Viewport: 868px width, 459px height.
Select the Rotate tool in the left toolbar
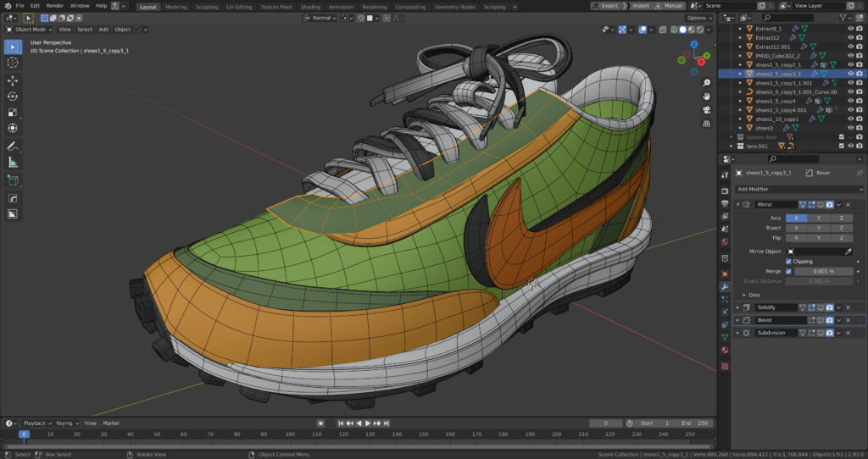(x=13, y=97)
